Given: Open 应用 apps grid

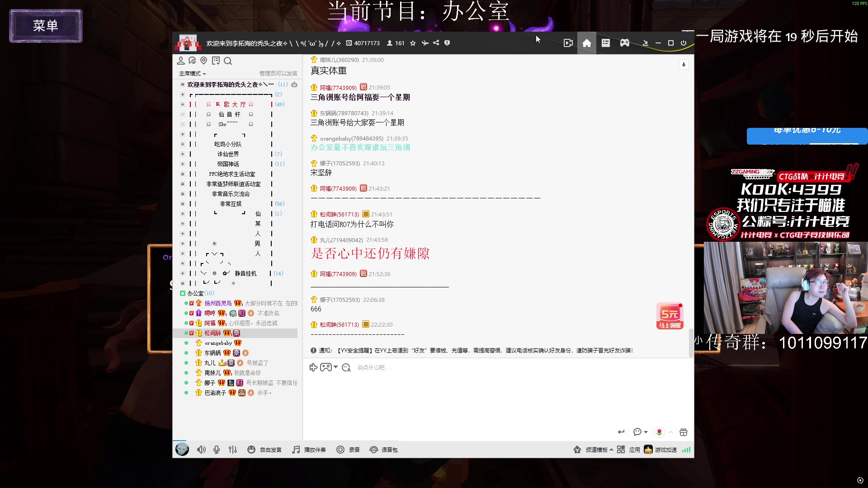Looking at the screenshot, I should click(629, 450).
